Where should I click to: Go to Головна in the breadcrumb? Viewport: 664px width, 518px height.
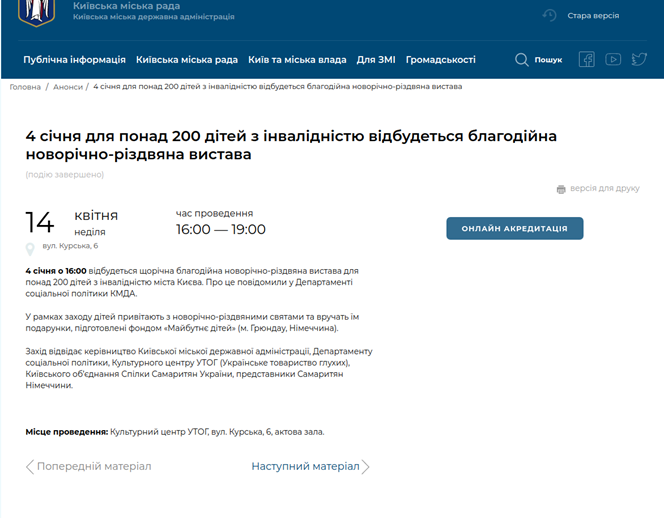coord(25,87)
